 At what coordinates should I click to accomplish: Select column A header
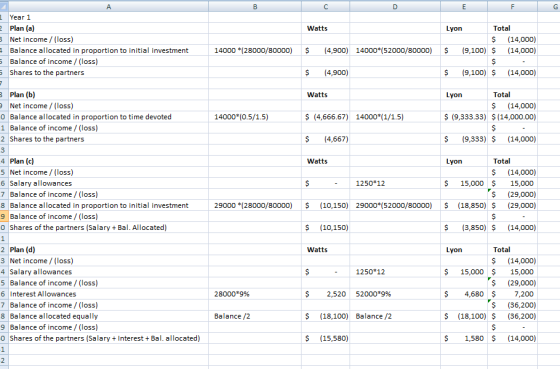tap(109, 6)
